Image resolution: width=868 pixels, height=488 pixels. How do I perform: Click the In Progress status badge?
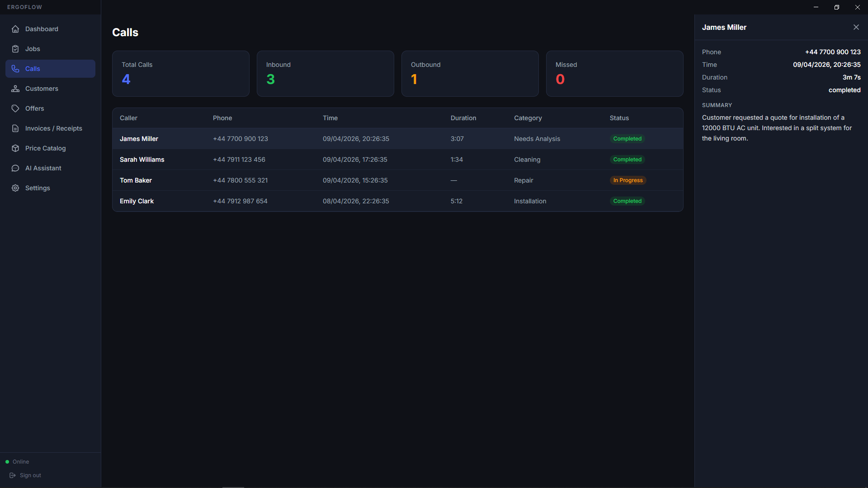click(627, 180)
